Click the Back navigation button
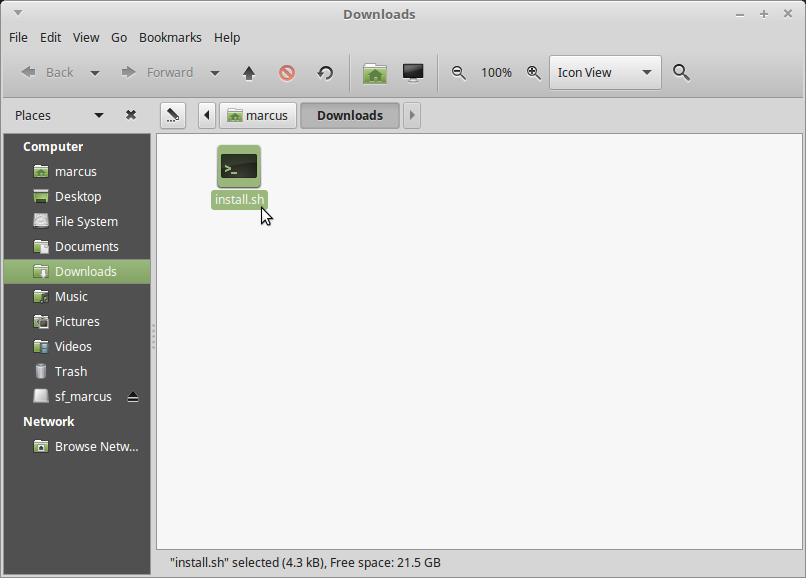This screenshot has width=806, height=578. [47, 73]
